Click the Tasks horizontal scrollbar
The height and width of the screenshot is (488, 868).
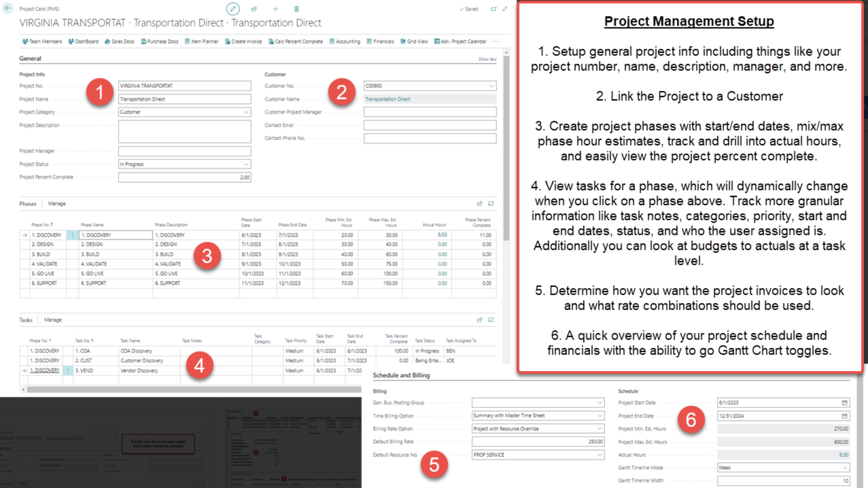194,390
